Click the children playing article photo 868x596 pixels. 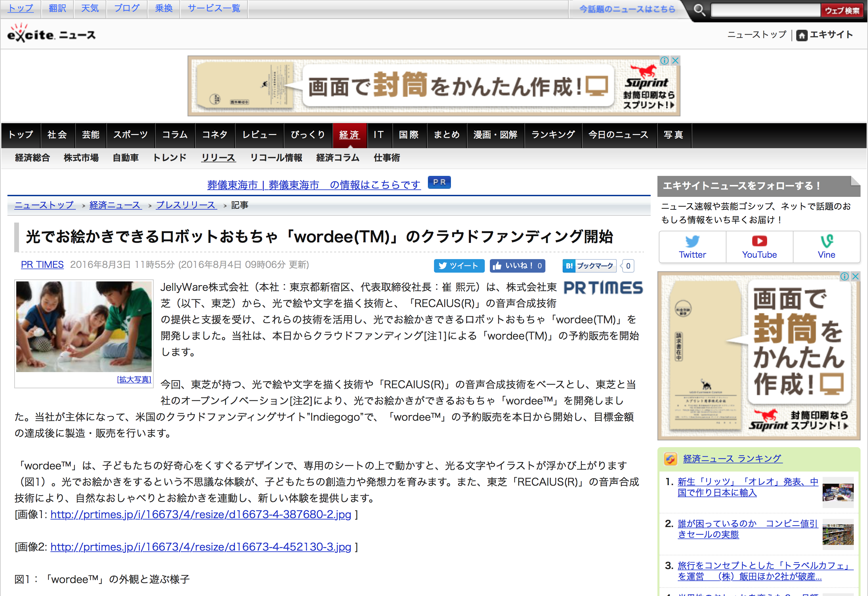[84, 327]
